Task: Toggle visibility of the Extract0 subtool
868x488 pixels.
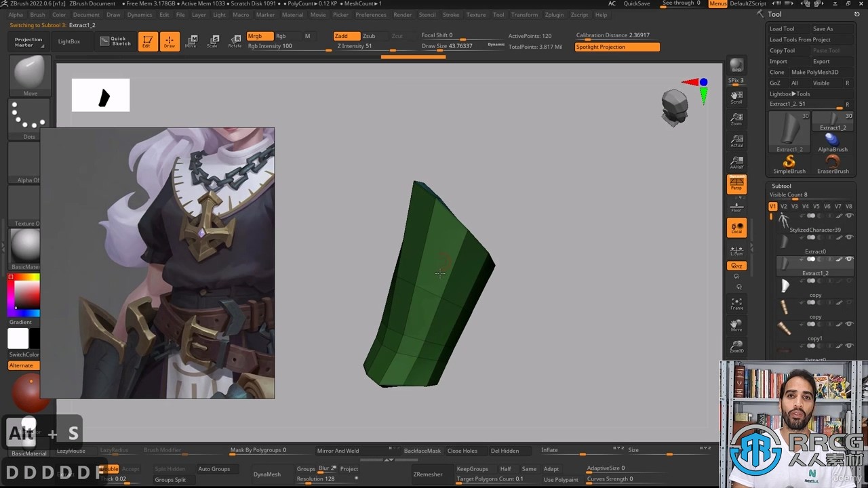Action: click(848, 237)
